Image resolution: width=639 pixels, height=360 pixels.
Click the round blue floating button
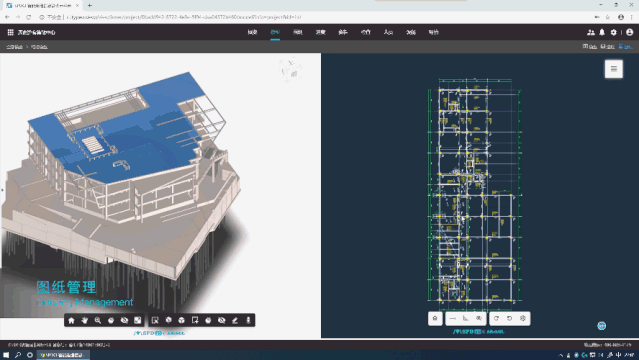602,325
